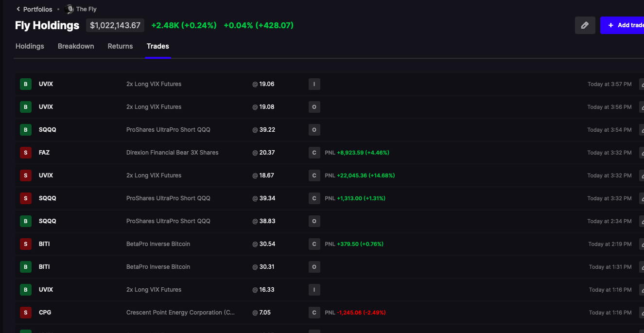
Task: Edit the BITI trade at 2:19 PM
Action: point(642,244)
